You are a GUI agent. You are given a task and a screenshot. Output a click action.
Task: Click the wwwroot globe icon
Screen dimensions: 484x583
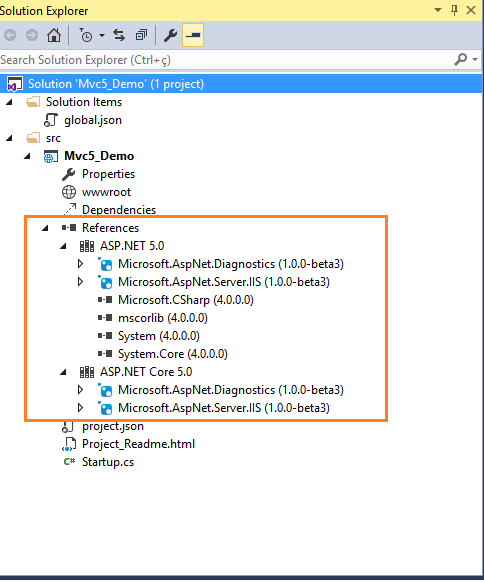(x=69, y=192)
